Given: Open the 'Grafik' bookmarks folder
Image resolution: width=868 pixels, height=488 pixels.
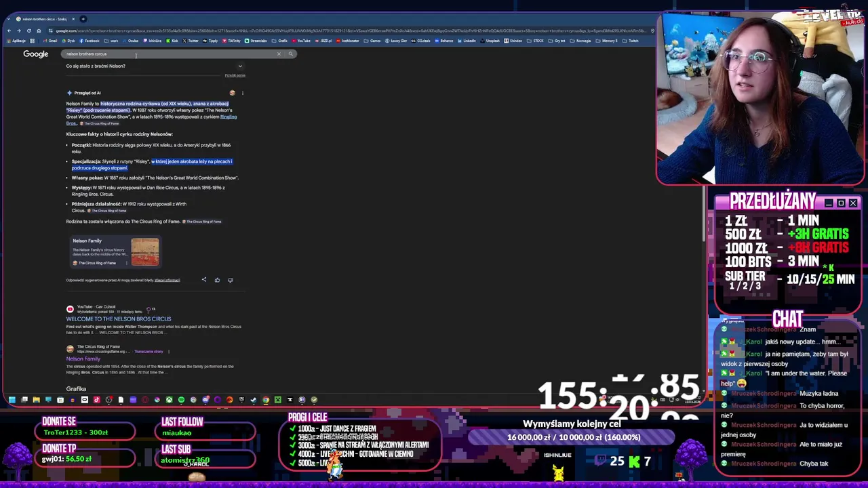Looking at the screenshot, I should click(279, 41).
